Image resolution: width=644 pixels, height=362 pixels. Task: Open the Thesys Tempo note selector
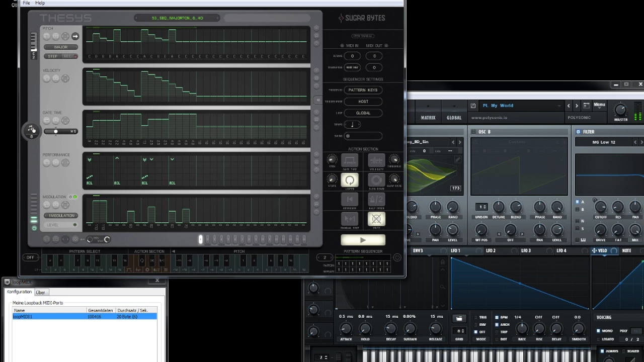click(352, 125)
